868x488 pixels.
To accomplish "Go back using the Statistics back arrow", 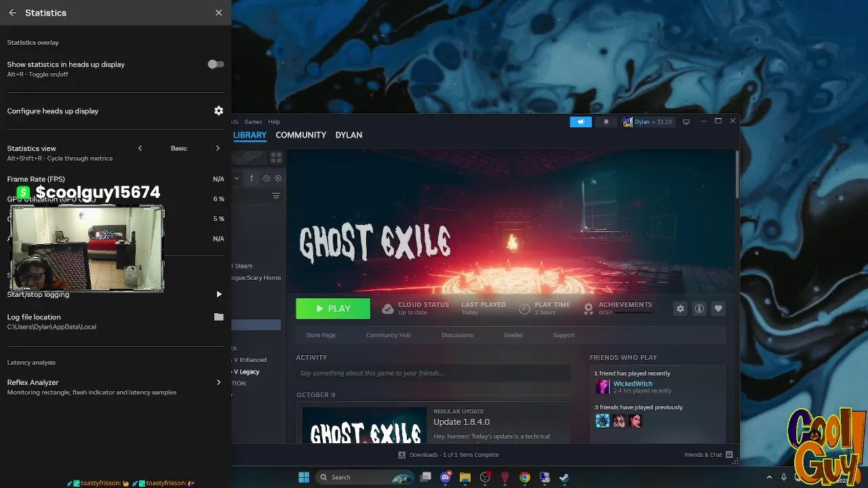I will click(12, 13).
